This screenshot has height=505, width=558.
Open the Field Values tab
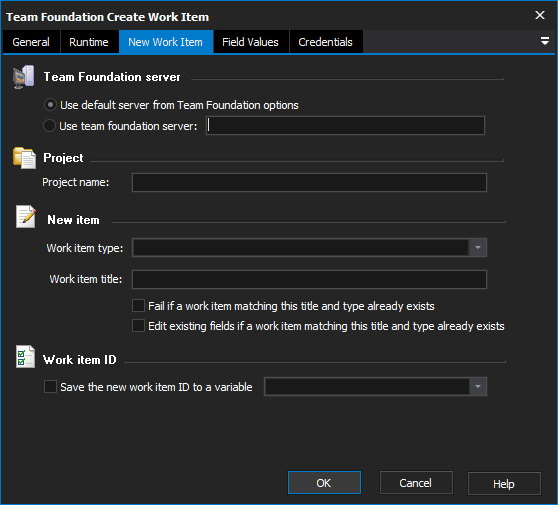tap(251, 42)
